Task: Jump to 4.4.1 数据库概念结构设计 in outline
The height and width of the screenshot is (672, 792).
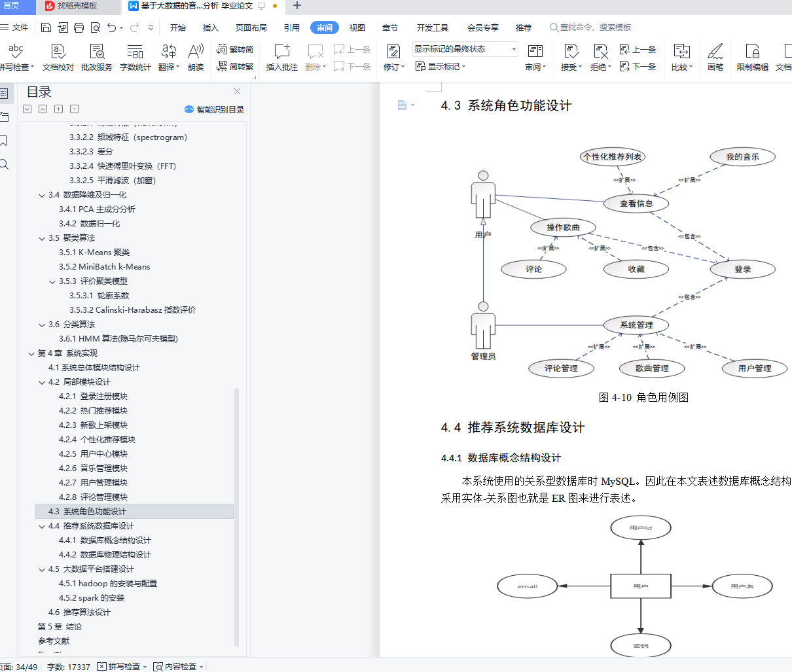Action: (x=105, y=540)
